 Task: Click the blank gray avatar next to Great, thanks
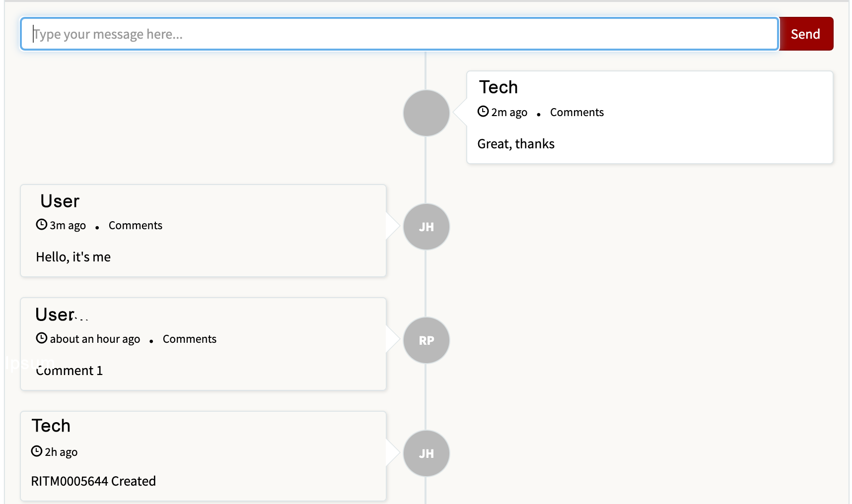[426, 113]
